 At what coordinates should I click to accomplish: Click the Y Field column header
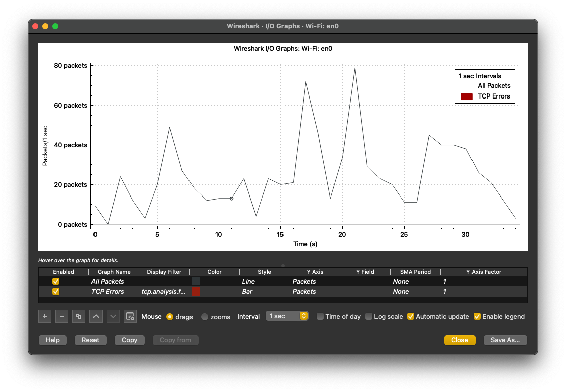(x=365, y=272)
